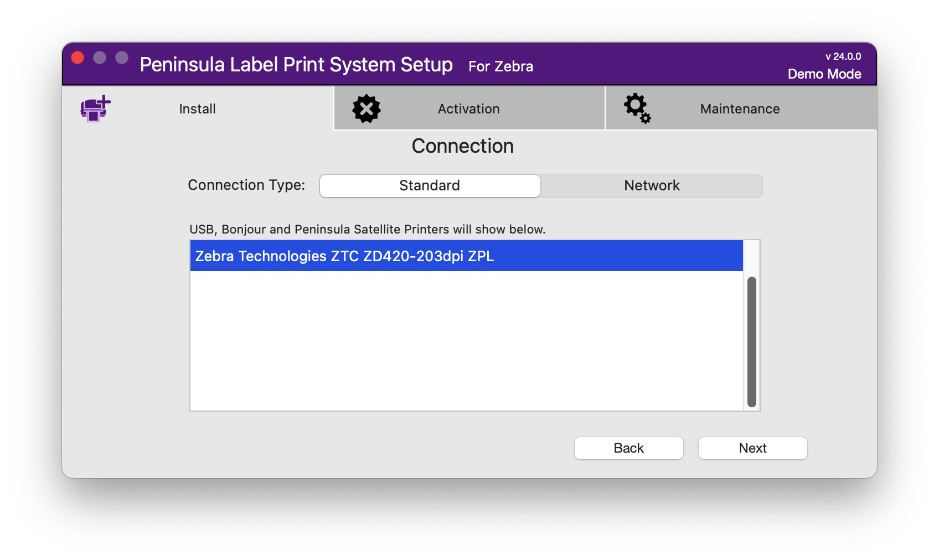Click the printer list vertical scrollbar
Screen dimensions: 939x560
click(752, 342)
